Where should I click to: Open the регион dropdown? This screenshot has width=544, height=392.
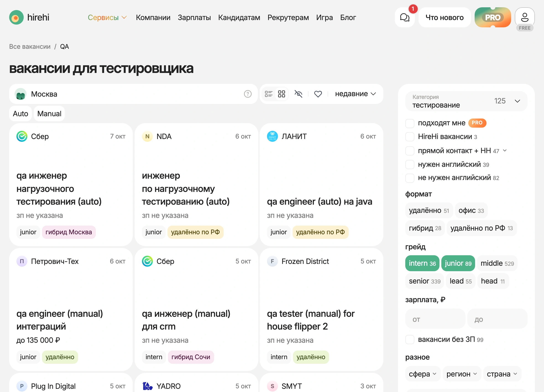(x=462, y=374)
